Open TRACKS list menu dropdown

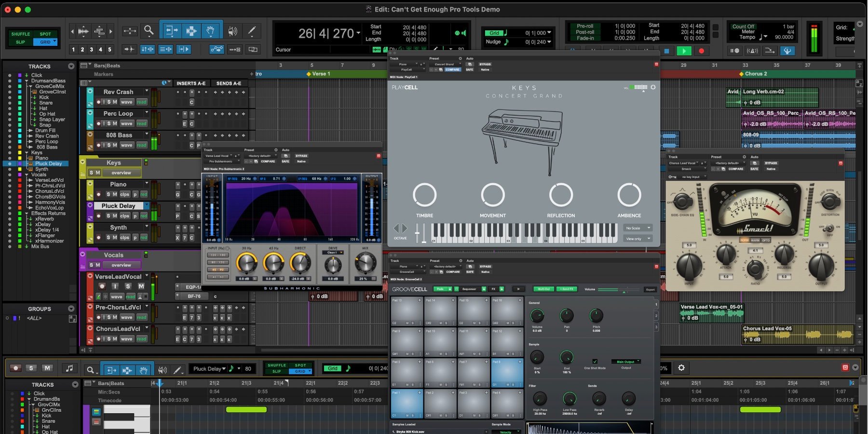click(71, 67)
